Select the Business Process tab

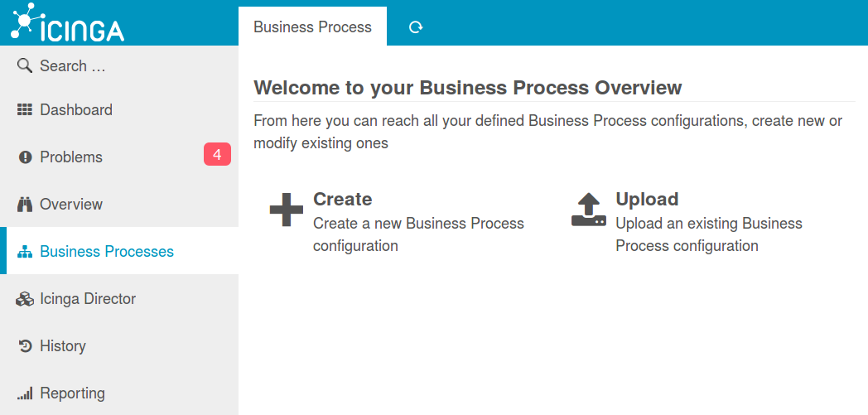[312, 27]
